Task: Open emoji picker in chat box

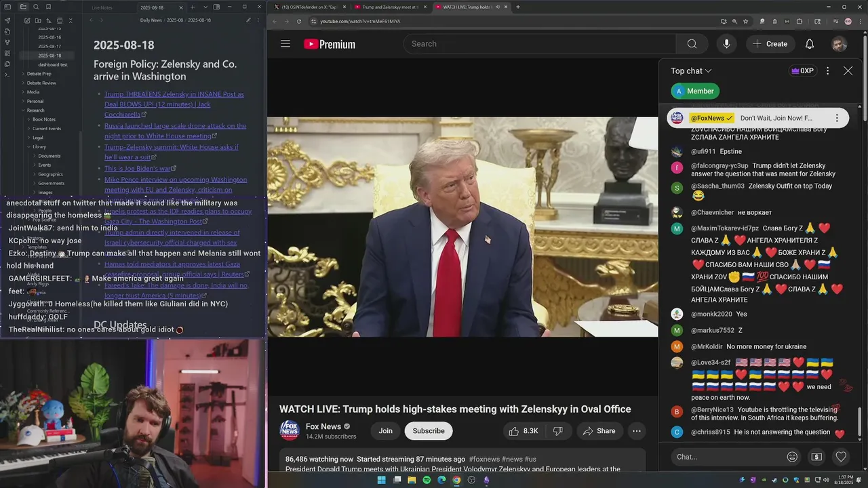Action: [x=792, y=457]
